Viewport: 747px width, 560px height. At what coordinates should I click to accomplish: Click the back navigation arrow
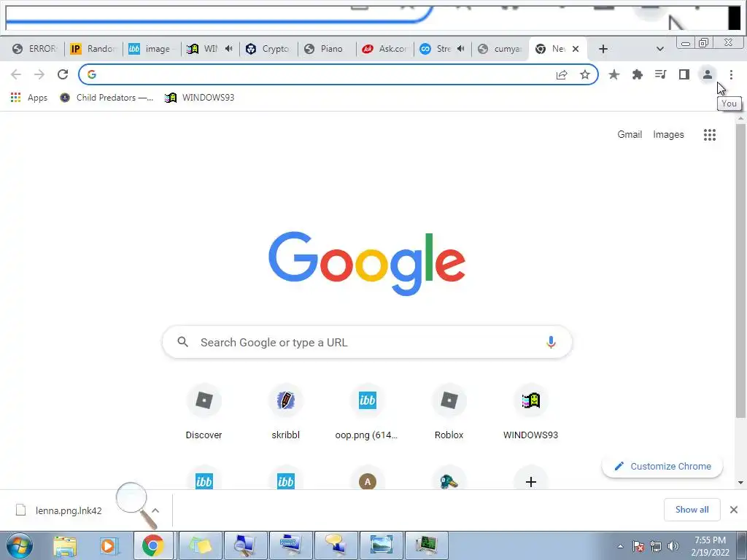tap(16, 74)
